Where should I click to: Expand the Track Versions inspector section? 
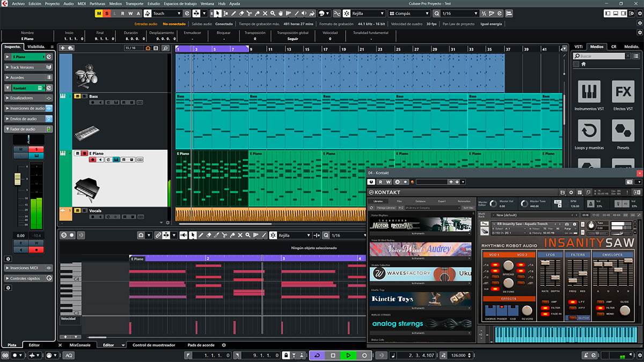pos(28,67)
